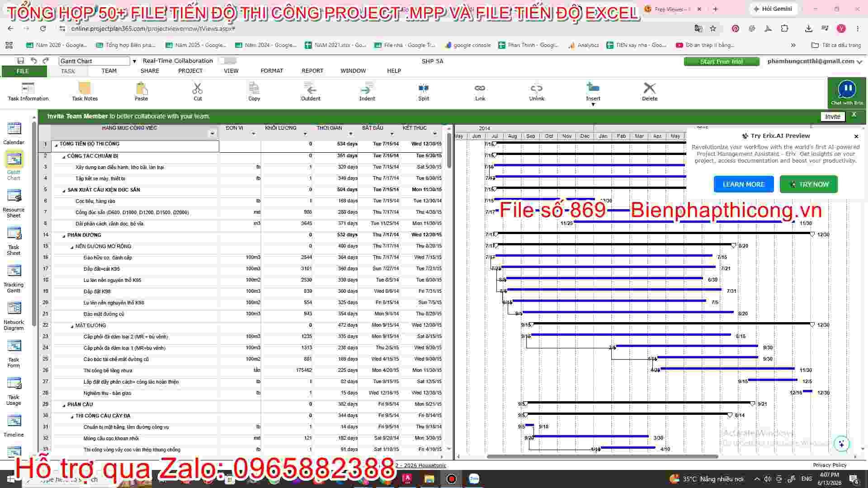This screenshot has height=488, width=868.
Task: Collapse TỔNG TIẾN ĐỘ THI CÔNG summary task
Action: (x=56, y=145)
